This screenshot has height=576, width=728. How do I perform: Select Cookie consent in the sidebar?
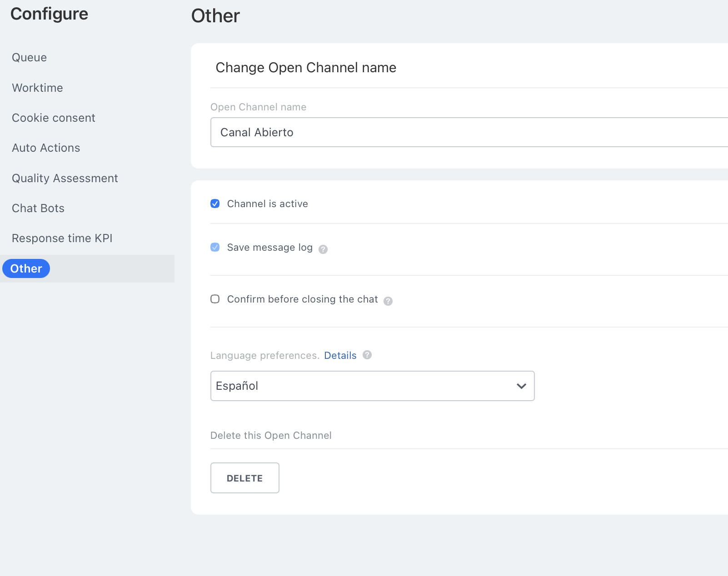tap(54, 118)
